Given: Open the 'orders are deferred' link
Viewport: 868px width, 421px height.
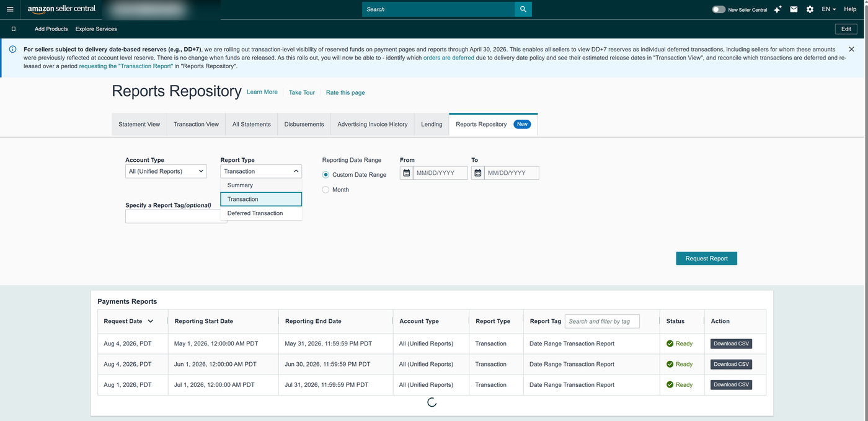Looking at the screenshot, I should (449, 58).
